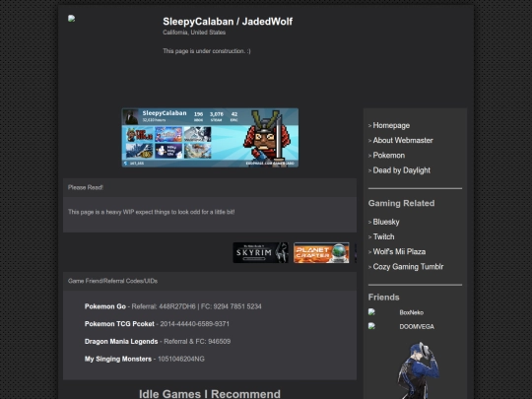
Task: Click 'Game Friend/Referral Codes/UIDs' header
Action: click(x=112, y=281)
